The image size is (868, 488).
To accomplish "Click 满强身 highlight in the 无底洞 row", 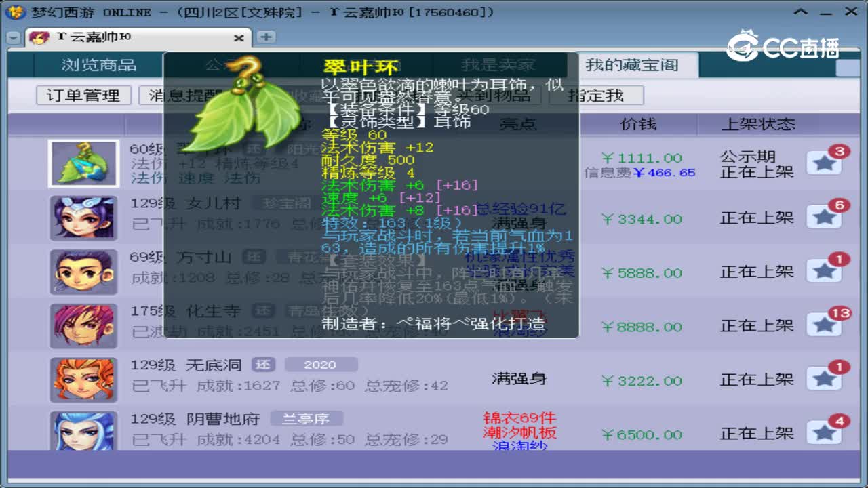I will 519,379.
